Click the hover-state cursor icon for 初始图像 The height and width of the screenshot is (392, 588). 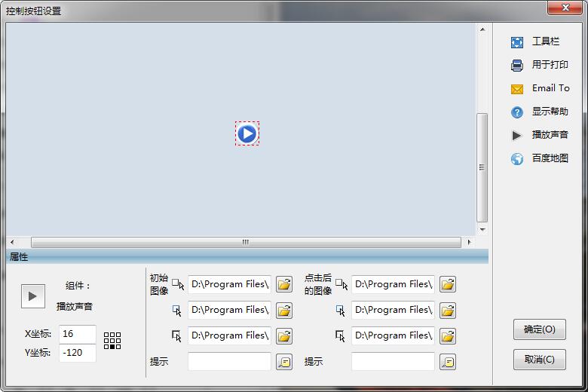[x=176, y=311]
